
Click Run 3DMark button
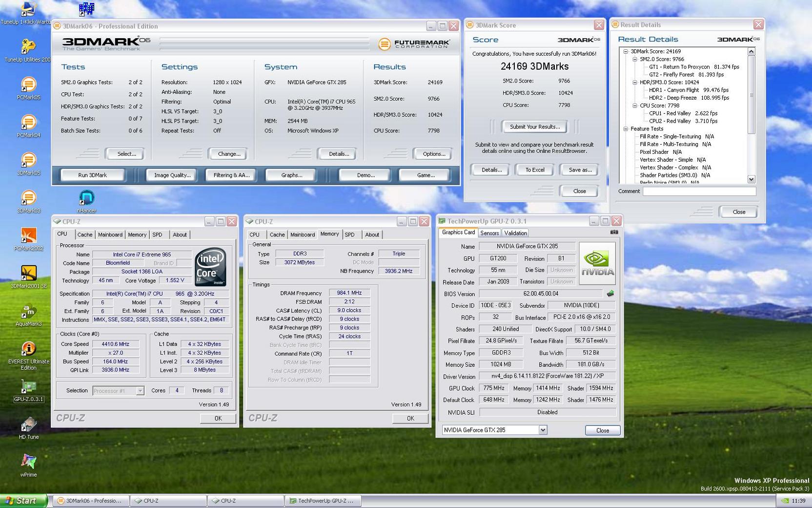(92, 175)
